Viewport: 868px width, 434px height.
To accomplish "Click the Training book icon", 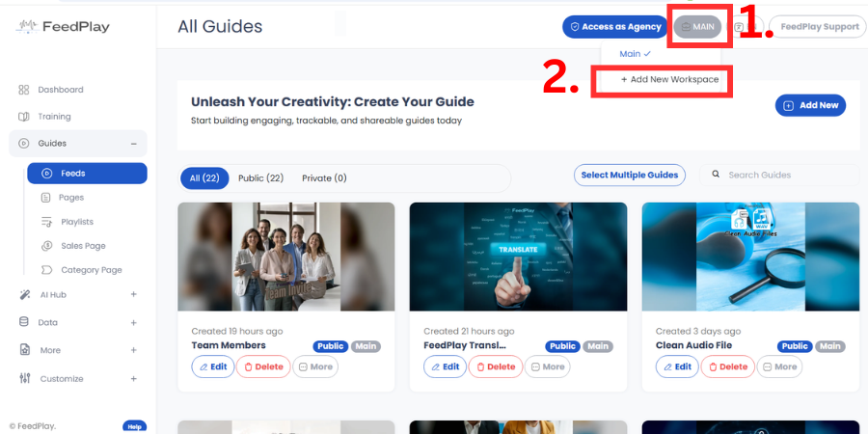I will click(24, 117).
